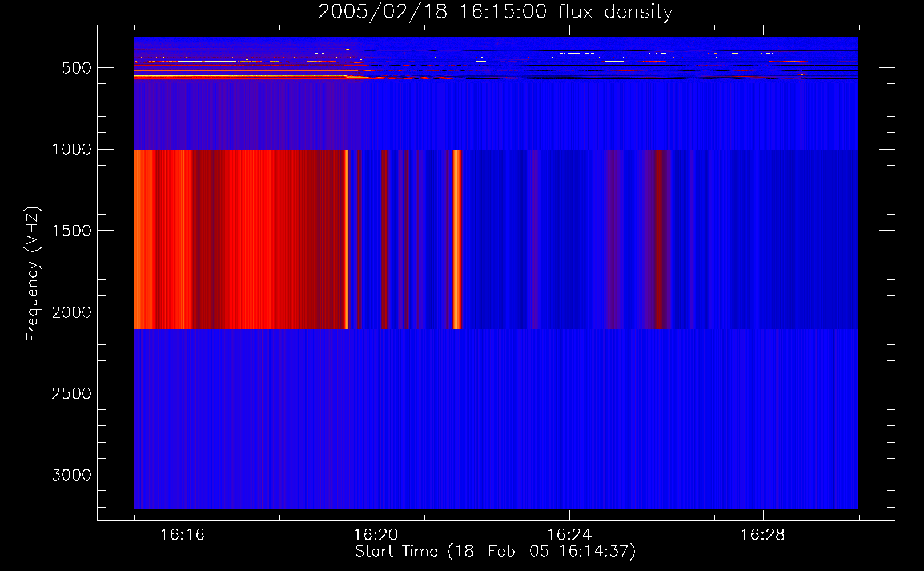Select the 500 frequency tick label

click(x=77, y=68)
